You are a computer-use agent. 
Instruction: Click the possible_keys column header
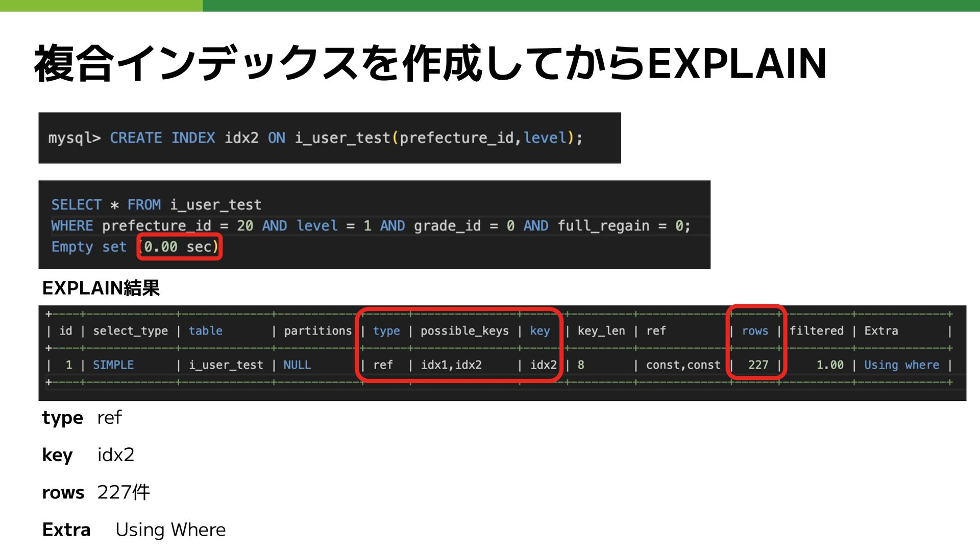464,331
